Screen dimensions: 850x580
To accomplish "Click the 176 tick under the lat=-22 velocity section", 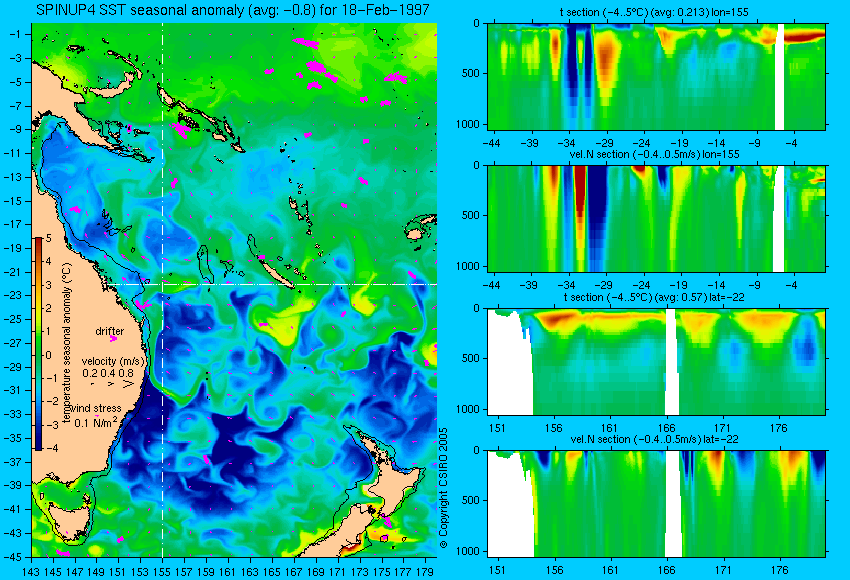I will tap(779, 570).
